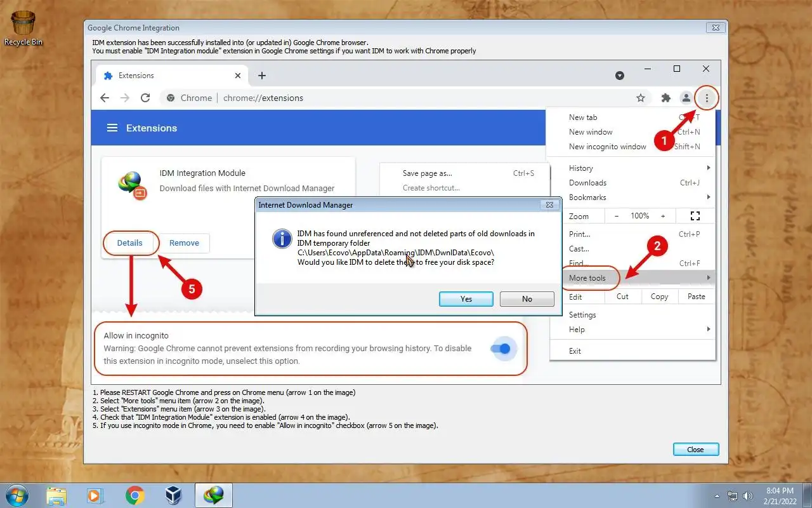Click the three-dot Chrome menu icon
This screenshot has height=508, width=812.
pyautogui.click(x=707, y=98)
